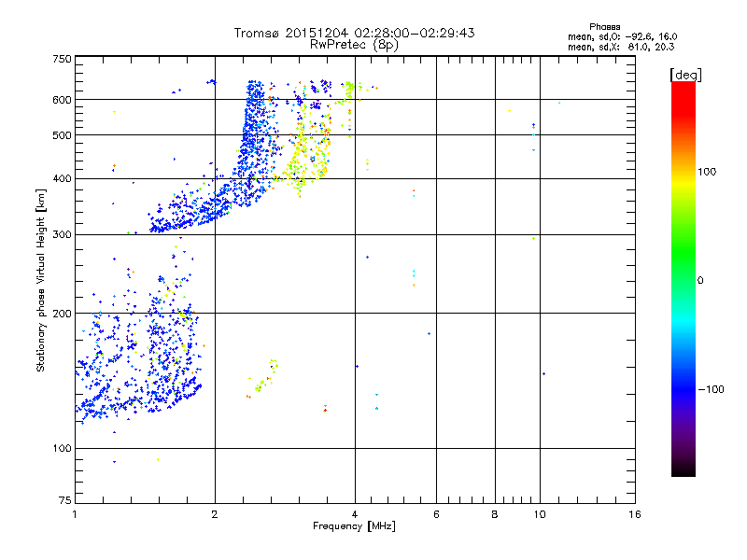Click the y-axis '750' tick label
This screenshot has height=560, width=747.
tap(62, 59)
